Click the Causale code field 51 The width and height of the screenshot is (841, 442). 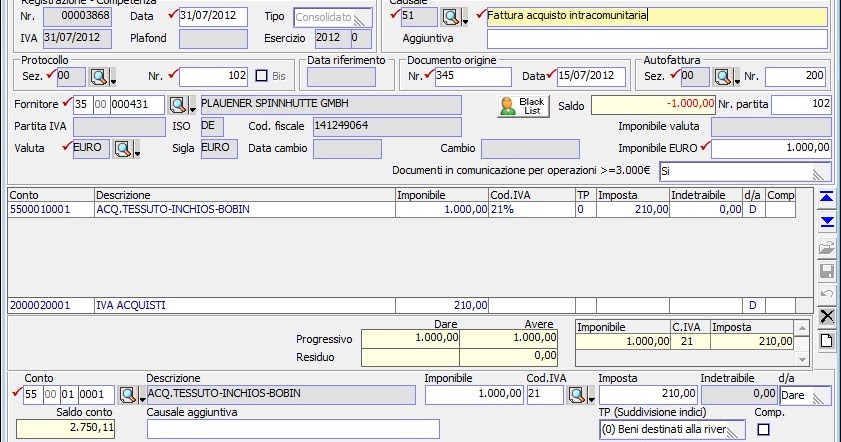coord(419,17)
